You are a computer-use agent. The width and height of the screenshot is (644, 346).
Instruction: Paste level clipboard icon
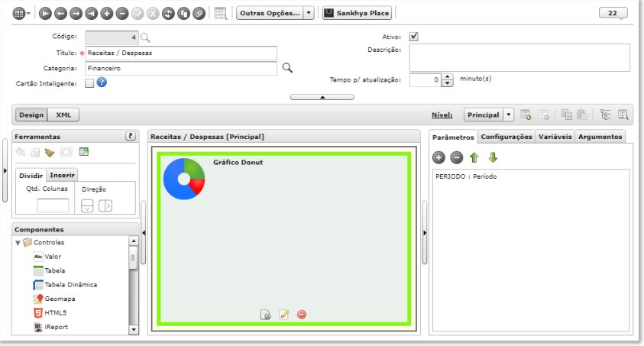582,115
